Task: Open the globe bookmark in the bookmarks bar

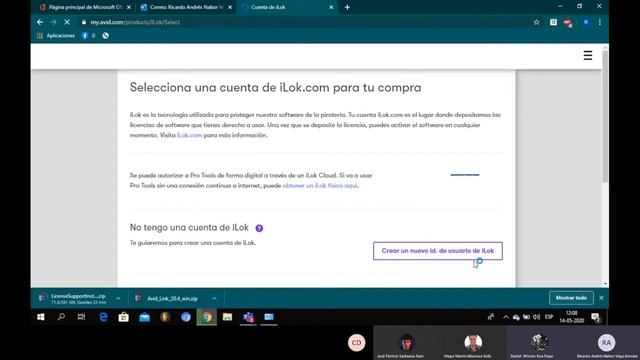Action: point(106,36)
